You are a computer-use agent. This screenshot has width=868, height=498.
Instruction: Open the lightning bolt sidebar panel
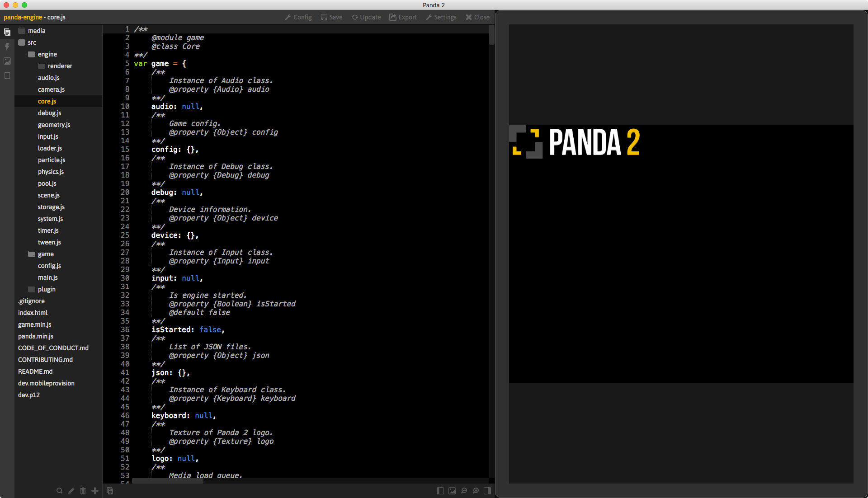click(x=7, y=47)
